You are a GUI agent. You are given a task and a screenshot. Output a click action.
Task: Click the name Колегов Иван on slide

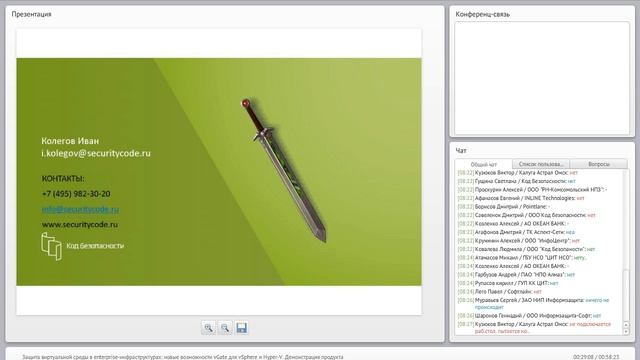click(70, 141)
